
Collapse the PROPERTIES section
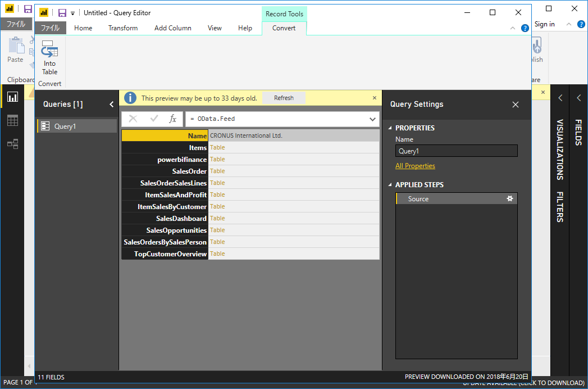pyautogui.click(x=390, y=128)
